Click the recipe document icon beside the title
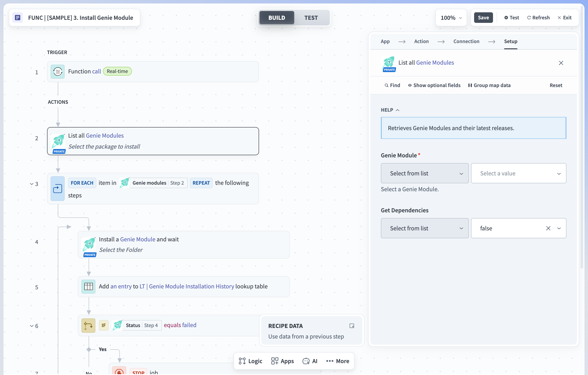This screenshot has width=588, height=375. click(x=18, y=18)
